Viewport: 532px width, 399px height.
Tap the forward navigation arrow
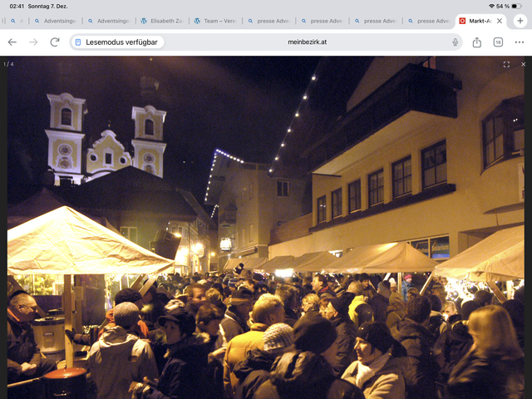tap(33, 42)
